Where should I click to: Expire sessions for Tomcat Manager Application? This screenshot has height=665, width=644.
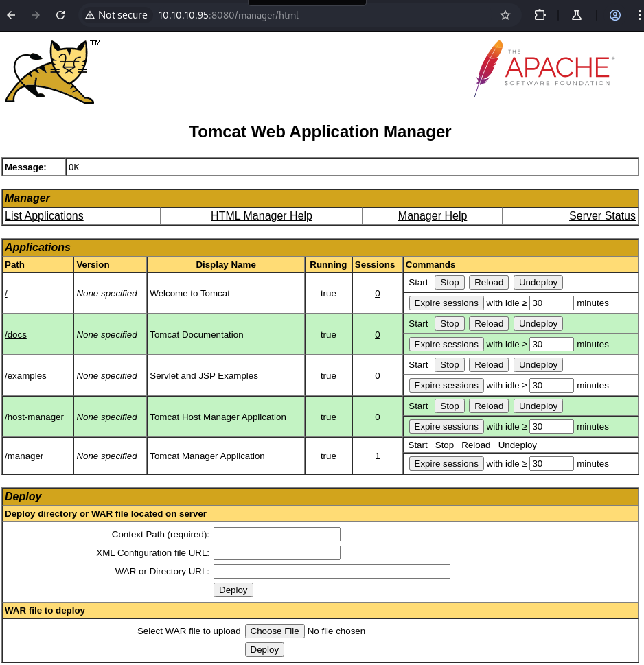click(x=446, y=463)
